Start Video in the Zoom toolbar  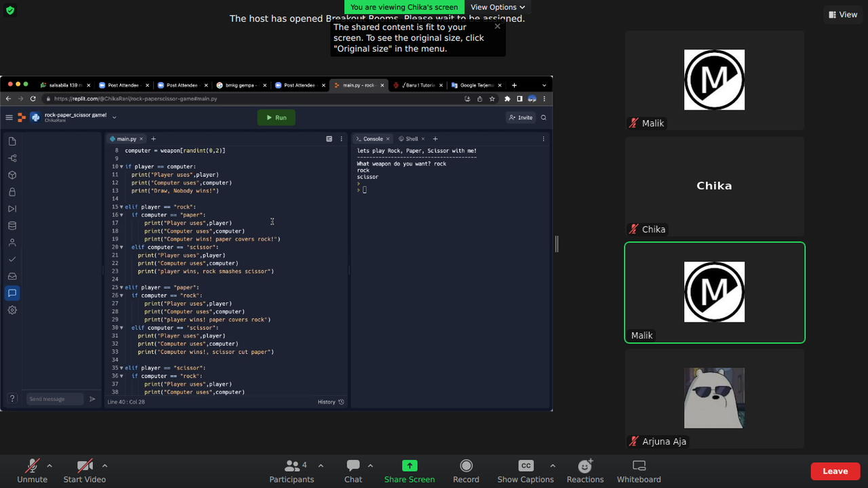[x=84, y=471]
